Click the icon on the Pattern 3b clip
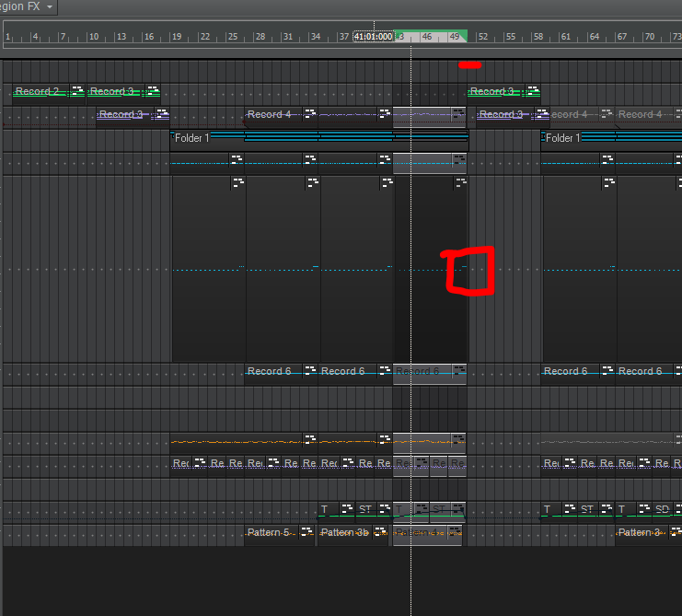 coord(381,531)
